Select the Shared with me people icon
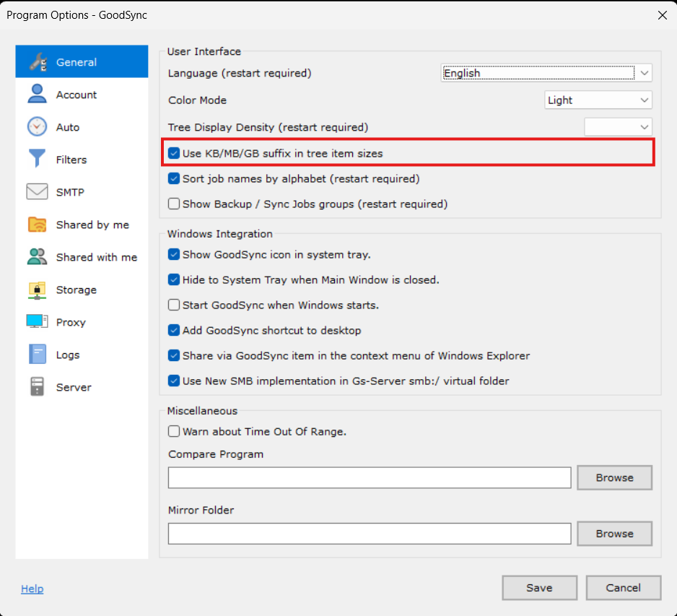677x616 pixels. pyautogui.click(x=37, y=257)
